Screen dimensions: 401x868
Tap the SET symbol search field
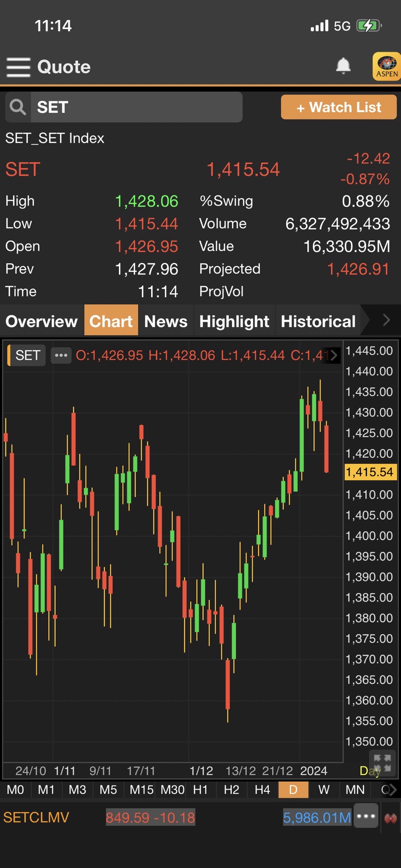click(x=136, y=107)
